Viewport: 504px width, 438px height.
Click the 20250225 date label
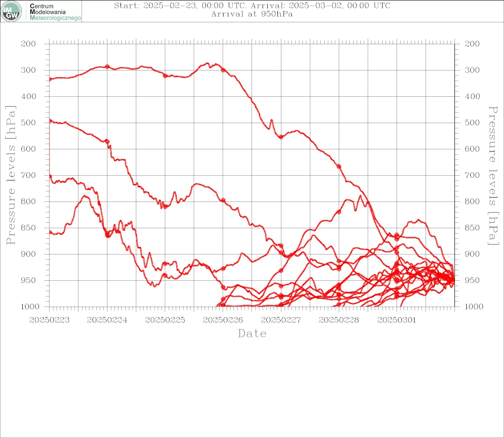pyautogui.click(x=165, y=320)
